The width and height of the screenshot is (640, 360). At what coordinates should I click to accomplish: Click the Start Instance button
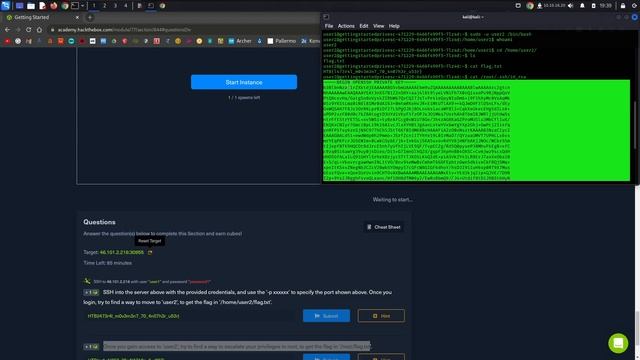[244, 82]
